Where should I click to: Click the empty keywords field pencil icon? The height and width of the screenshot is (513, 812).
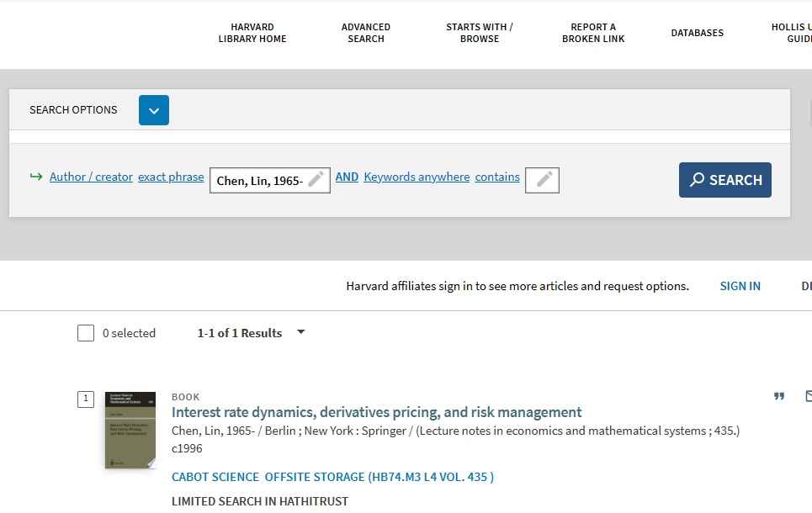point(544,180)
